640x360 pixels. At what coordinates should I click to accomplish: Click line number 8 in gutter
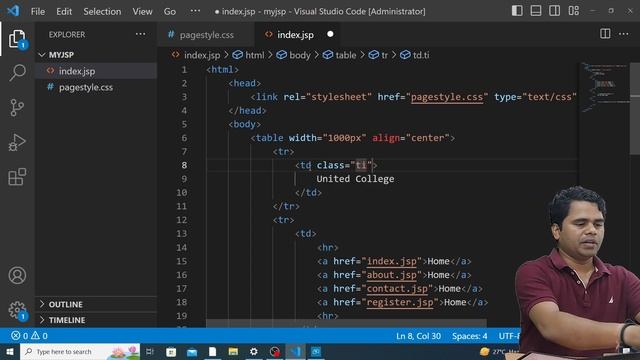point(184,165)
